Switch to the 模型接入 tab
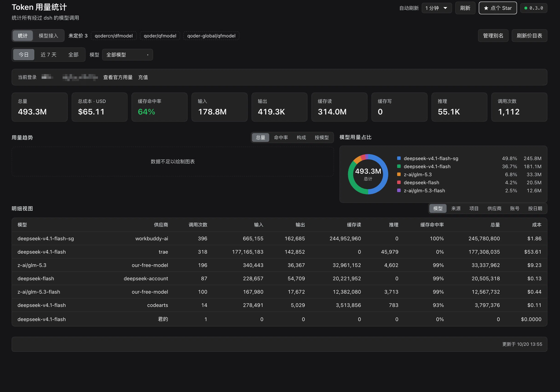This screenshot has height=392, width=560. (48, 36)
